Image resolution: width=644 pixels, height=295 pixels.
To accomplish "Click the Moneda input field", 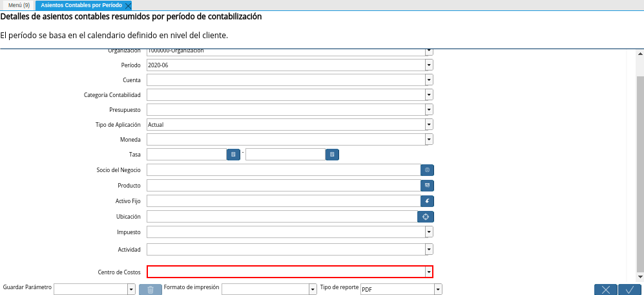I will click(x=286, y=139).
